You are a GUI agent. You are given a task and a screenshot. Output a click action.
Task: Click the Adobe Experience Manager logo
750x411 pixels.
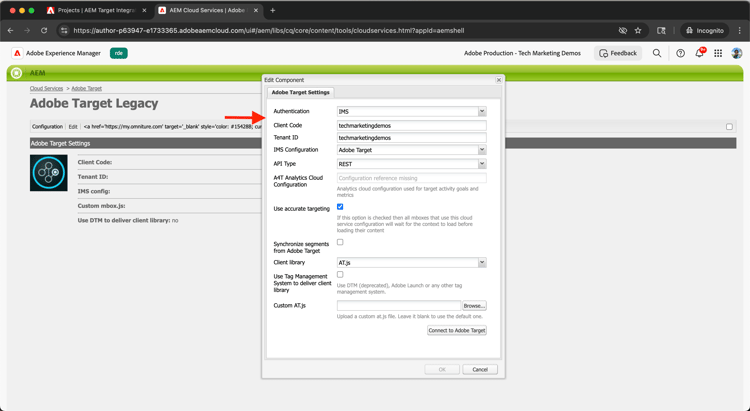click(17, 53)
